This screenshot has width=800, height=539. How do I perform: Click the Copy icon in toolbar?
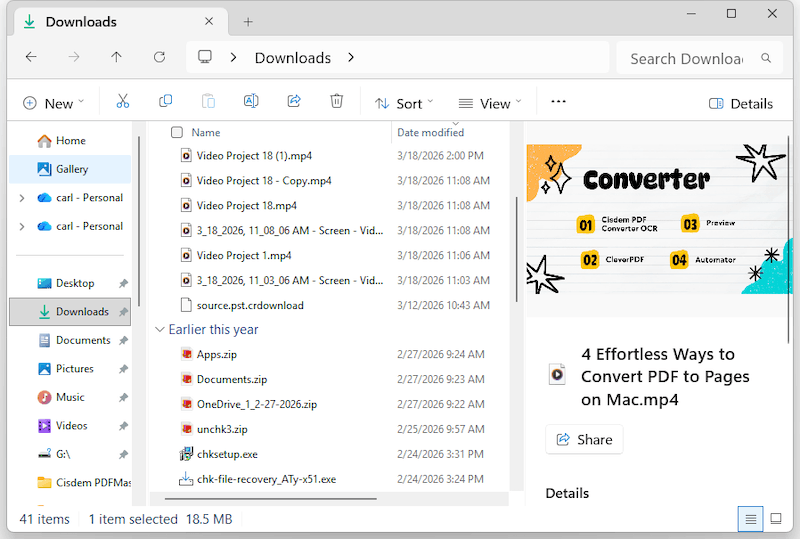[x=165, y=101]
